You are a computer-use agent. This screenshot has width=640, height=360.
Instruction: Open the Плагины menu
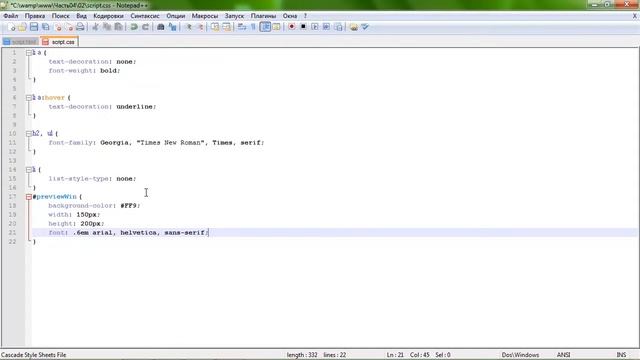(x=263, y=16)
